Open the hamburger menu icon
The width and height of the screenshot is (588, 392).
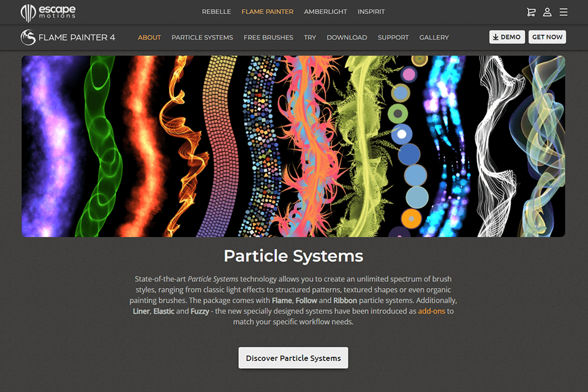point(563,12)
